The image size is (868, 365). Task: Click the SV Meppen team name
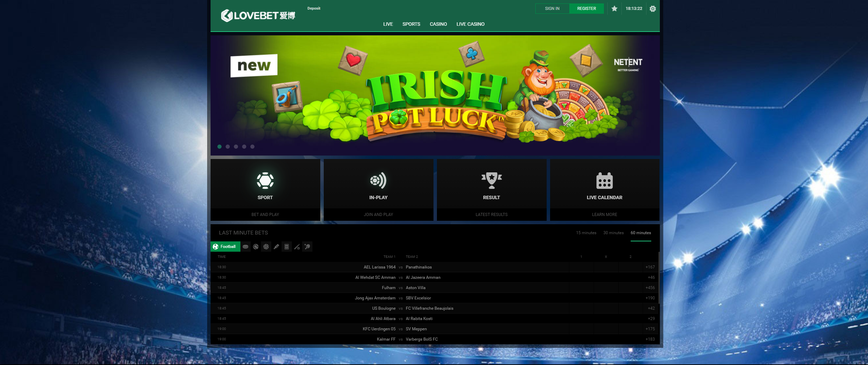click(x=416, y=329)
